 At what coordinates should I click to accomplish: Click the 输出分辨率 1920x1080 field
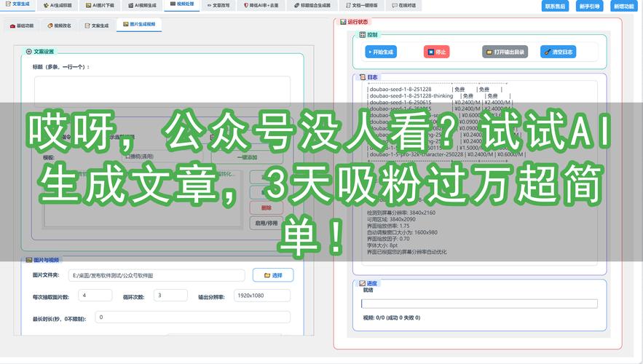262,296
